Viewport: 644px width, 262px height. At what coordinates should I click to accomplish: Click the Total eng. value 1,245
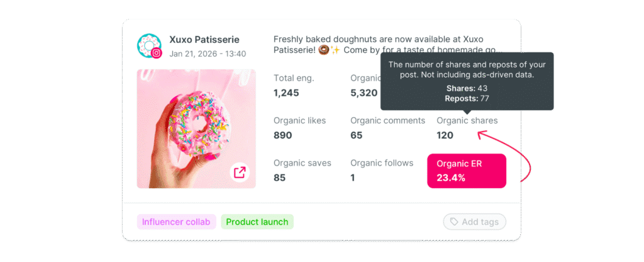pos(286,93)
